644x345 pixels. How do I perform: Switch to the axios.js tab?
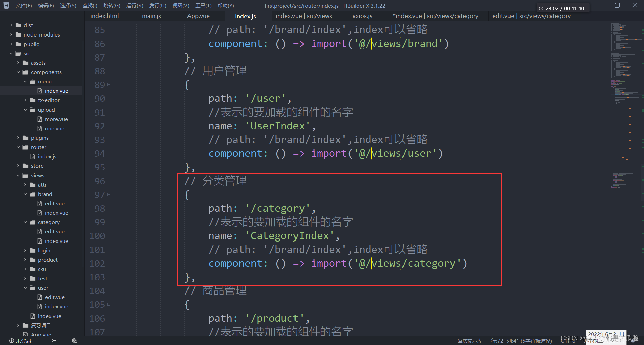(362, 16)
